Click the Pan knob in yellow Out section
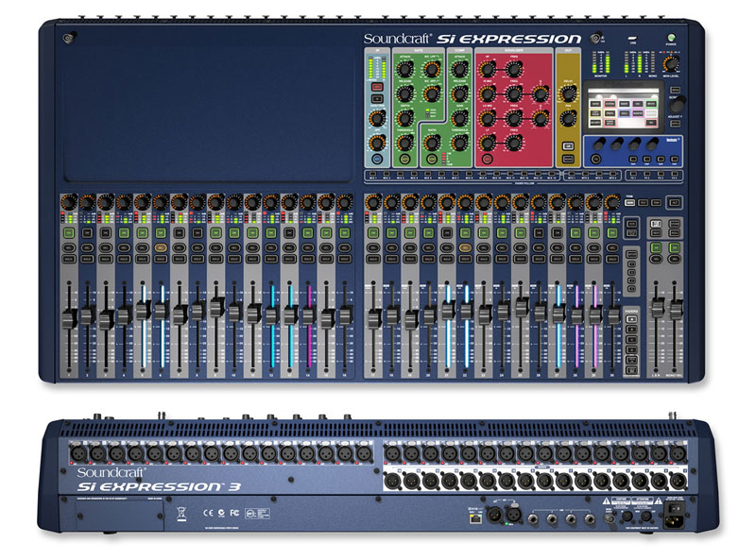Screen dimensions: 756x559 569,118
